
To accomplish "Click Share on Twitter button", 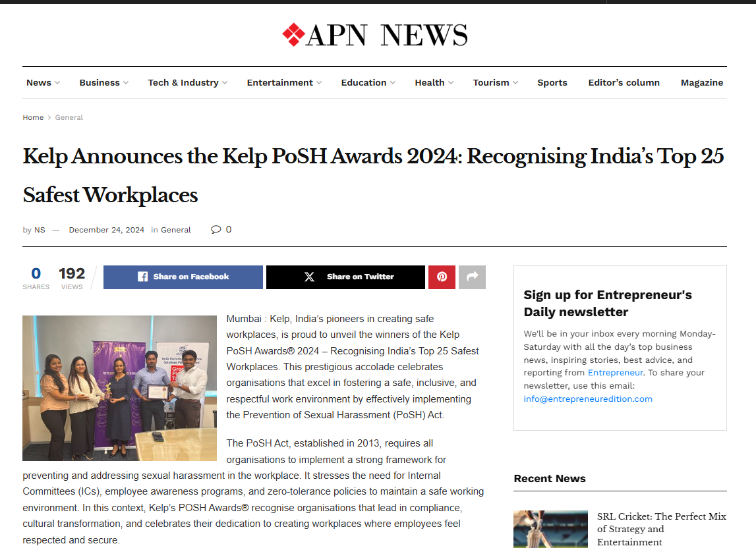I will (x=345, y=277).
